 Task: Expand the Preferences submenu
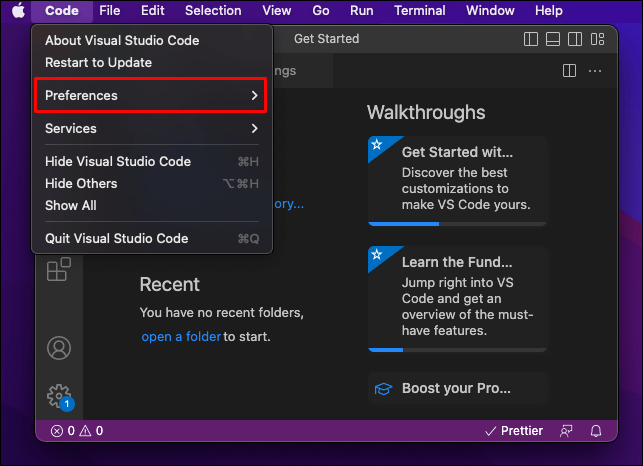tap(152, 96)
